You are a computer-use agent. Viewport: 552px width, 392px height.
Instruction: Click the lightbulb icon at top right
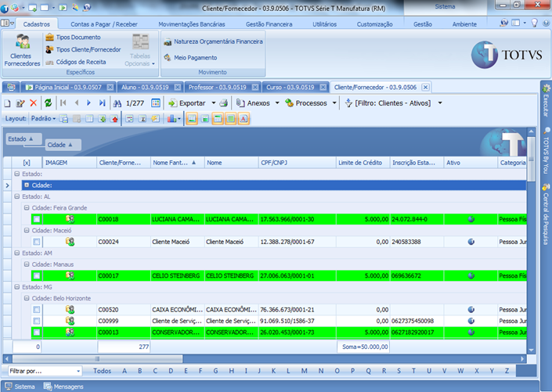[x=535, y=23]
